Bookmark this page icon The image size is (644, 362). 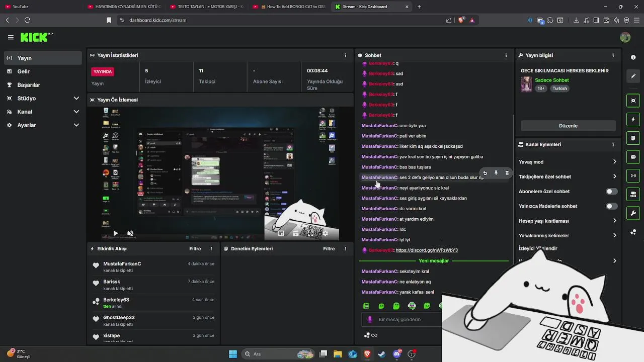(x=109, y=20)
